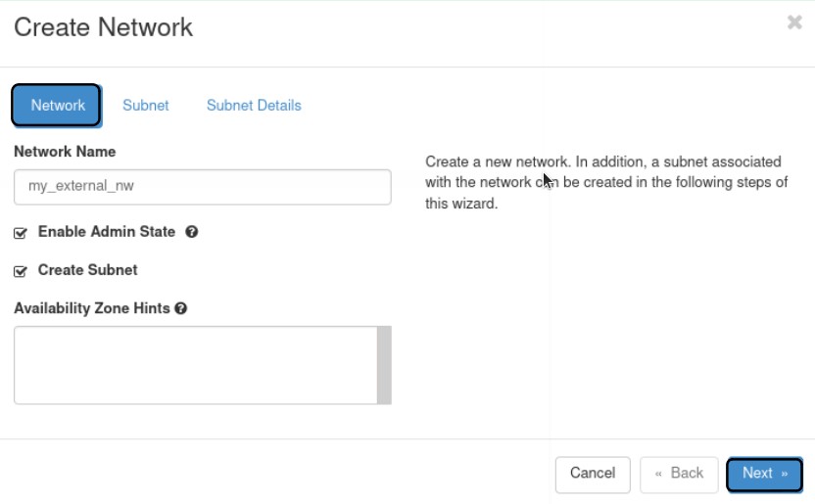Screen dimensions: 815x504
Task: Focus the Network Name text field
Action: point(202,187)
